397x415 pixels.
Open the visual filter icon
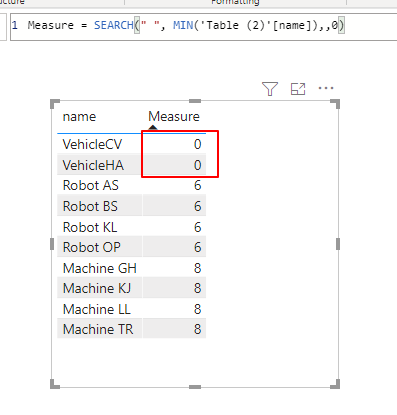[x=270, y=89]
